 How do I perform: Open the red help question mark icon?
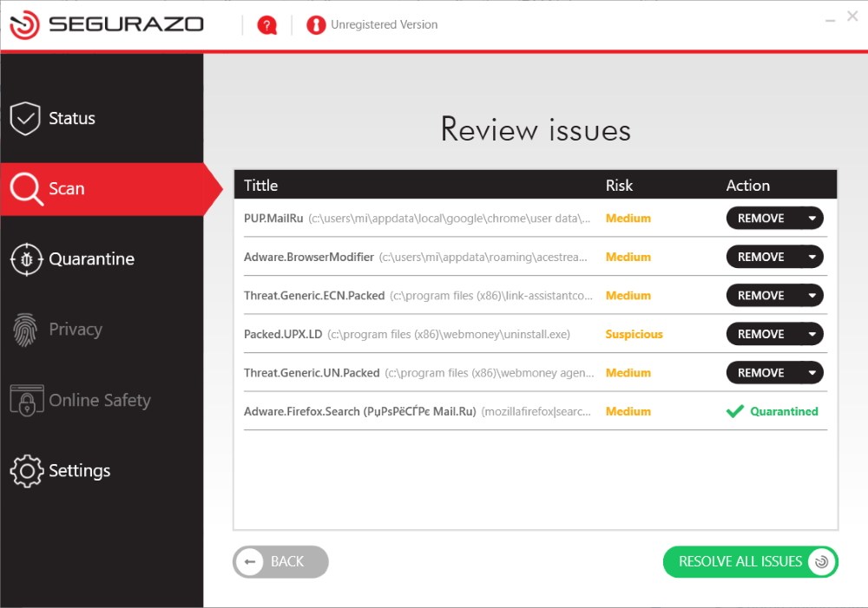pos(266,25)
